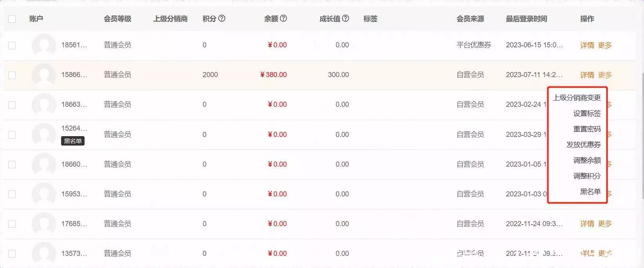Select checkbox for blacklisted member 15264…
Image resolution: width=644 pixels, height=268 pixels.
click(12, 135)
